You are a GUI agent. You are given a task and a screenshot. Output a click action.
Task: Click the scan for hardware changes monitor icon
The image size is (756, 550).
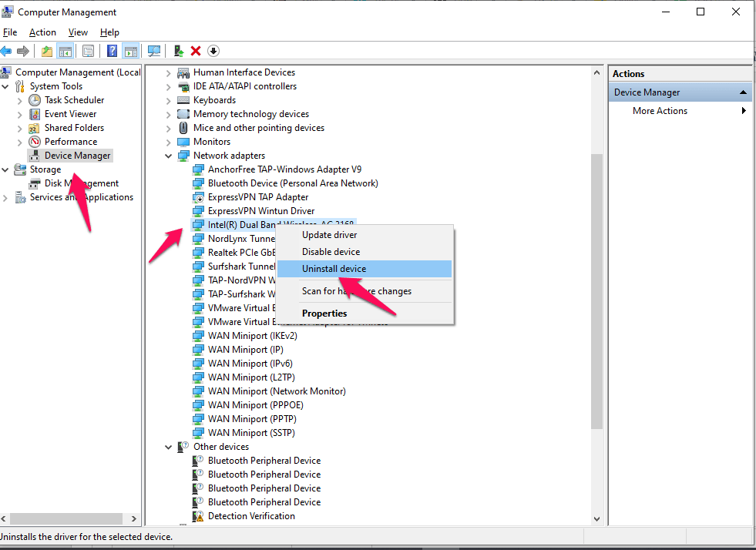click(154, 51)
